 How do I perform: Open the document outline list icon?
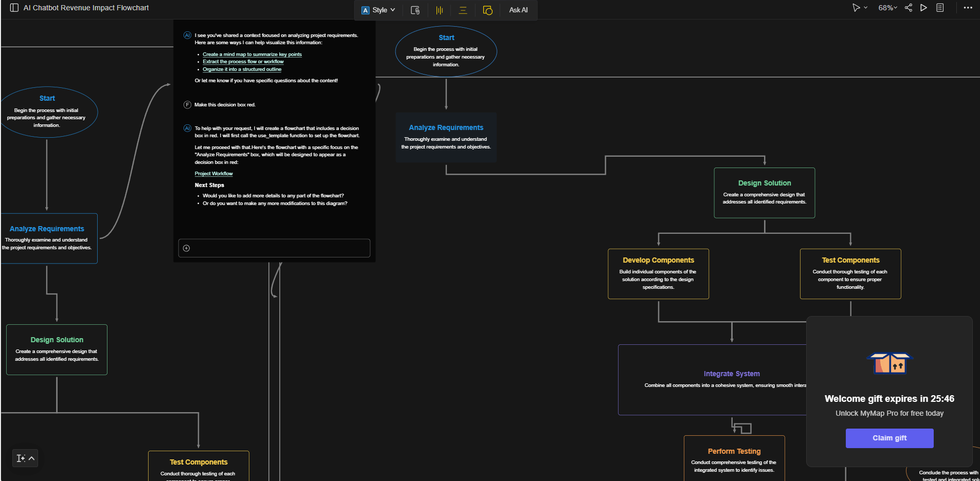940,8
